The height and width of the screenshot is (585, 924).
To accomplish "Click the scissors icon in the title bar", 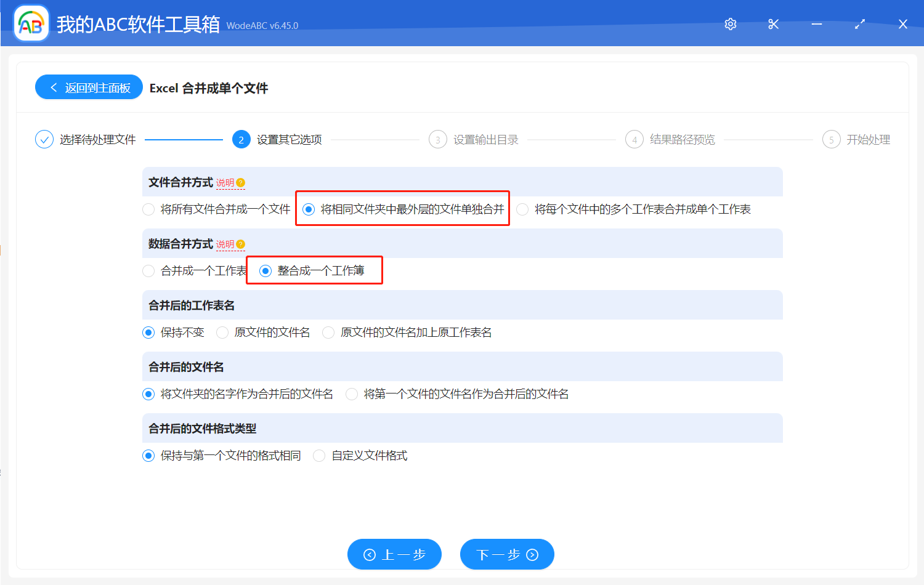I will pyautogui.click(x=773, y=23).
